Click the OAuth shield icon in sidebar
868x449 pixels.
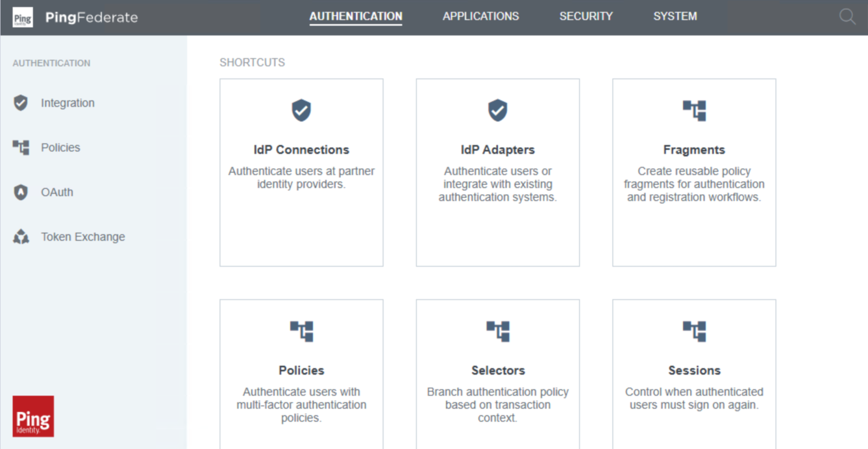point(21,192)
